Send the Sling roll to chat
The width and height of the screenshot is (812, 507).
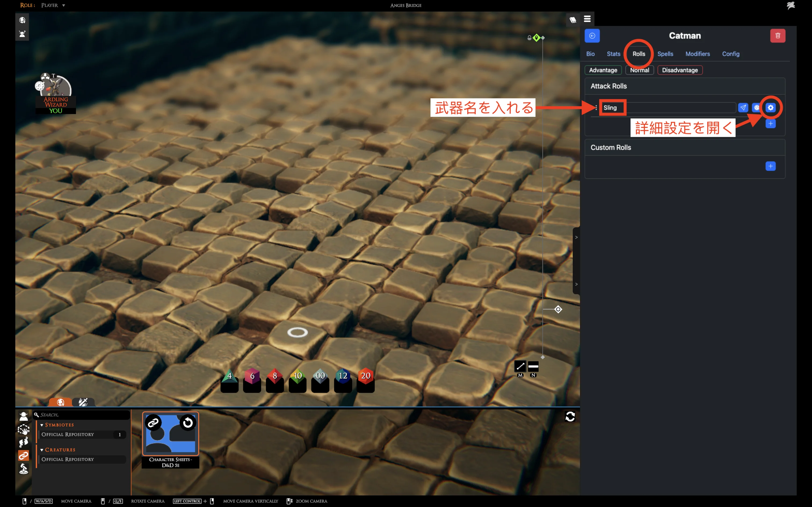pyautogui.click(x=743, y=108)
